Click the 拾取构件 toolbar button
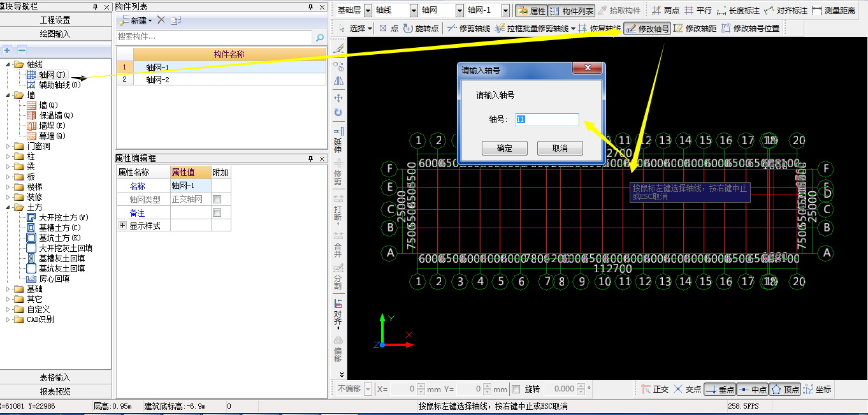Screen dimensions: 868x415 pyautogui.click(x=619, y=11)
